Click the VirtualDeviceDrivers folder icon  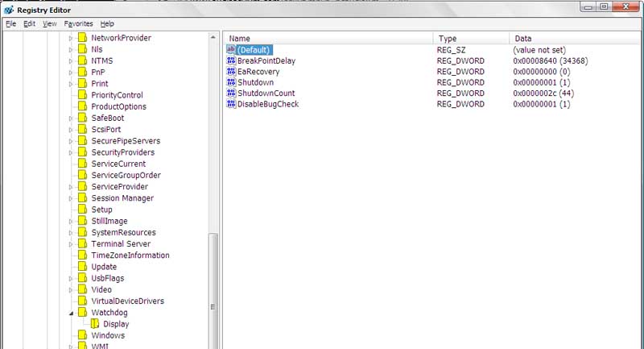click(x=83, y=301)
